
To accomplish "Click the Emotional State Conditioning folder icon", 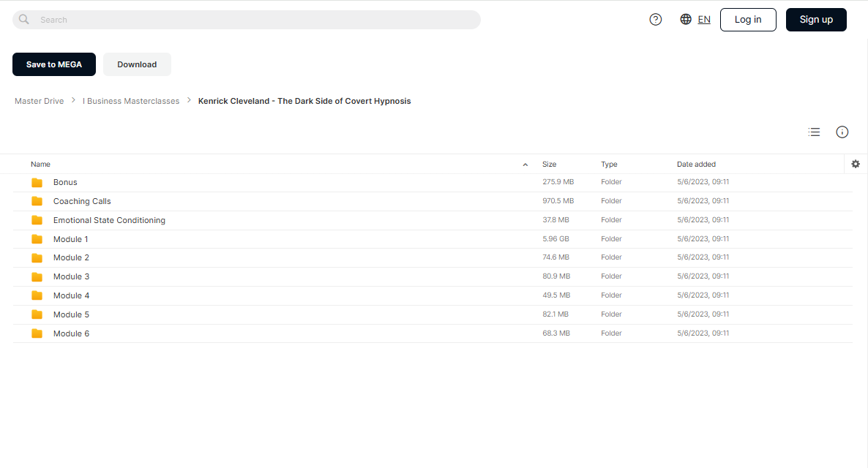I will click(37, 220).
